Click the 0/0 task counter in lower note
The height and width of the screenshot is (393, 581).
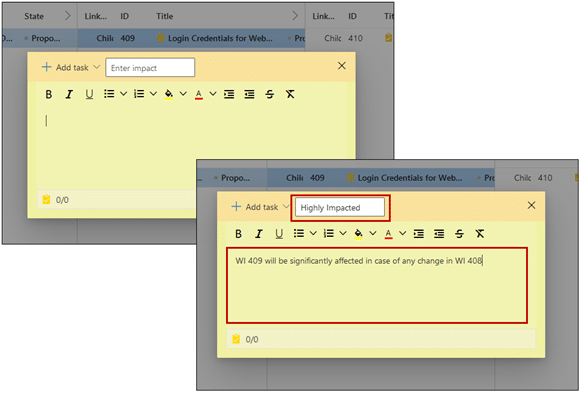click(246, 340)
